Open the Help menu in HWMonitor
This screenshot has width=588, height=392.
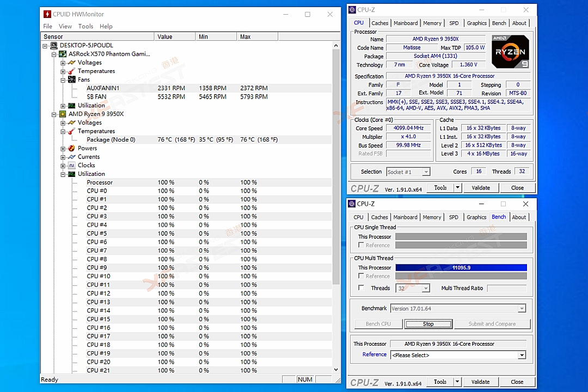tap(106, 26)
